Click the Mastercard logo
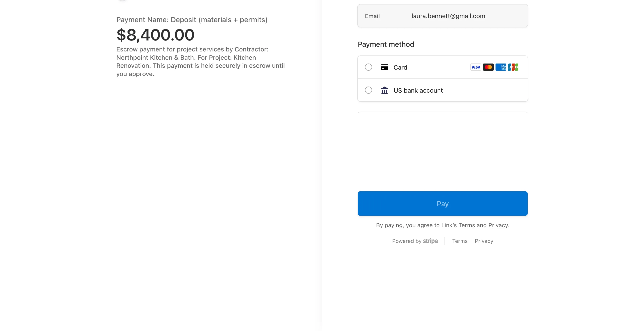 coord(488,67)
